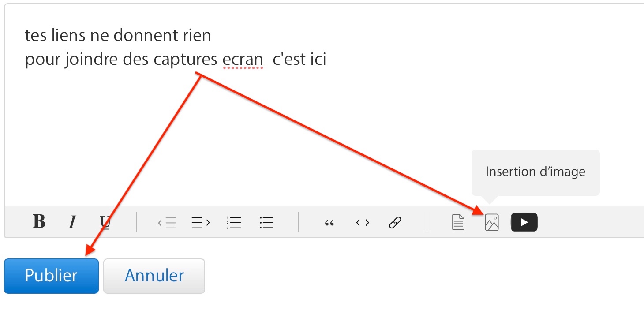Toggle underline formatting
Image resolution: width=644 pixels, height=314 pixels.
[105, 222]
